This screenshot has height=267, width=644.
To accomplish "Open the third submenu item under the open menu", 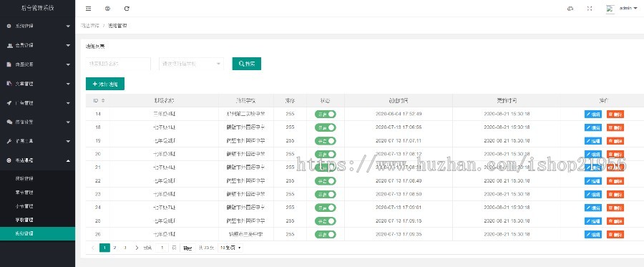I will [x=37, y=205].
